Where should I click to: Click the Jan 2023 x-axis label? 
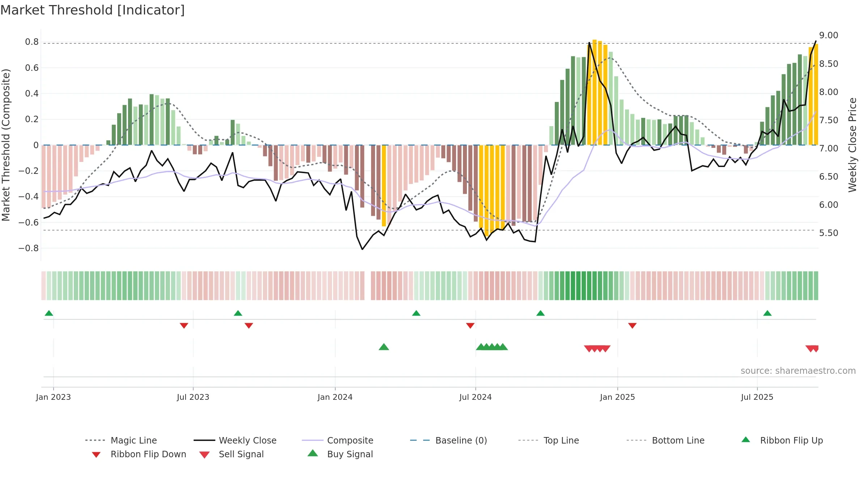[54, 397]
